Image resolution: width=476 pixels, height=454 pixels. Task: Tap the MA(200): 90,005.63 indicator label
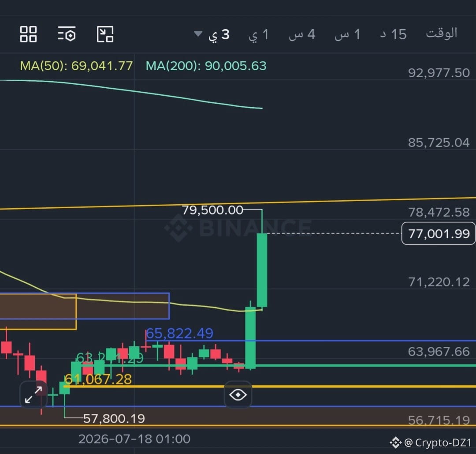tap(206, 66)
